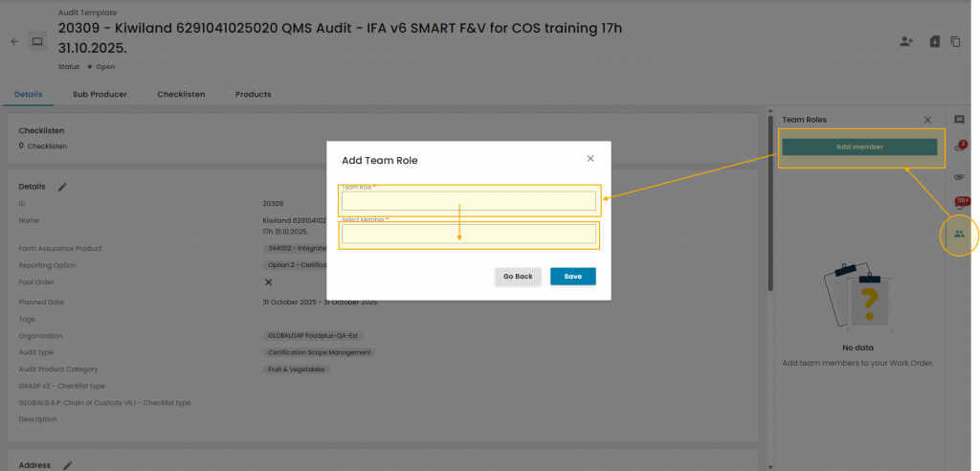This screenshot has height=471, width=980.
Task: Close the Team Roles panel
Action: pos(927,121)
